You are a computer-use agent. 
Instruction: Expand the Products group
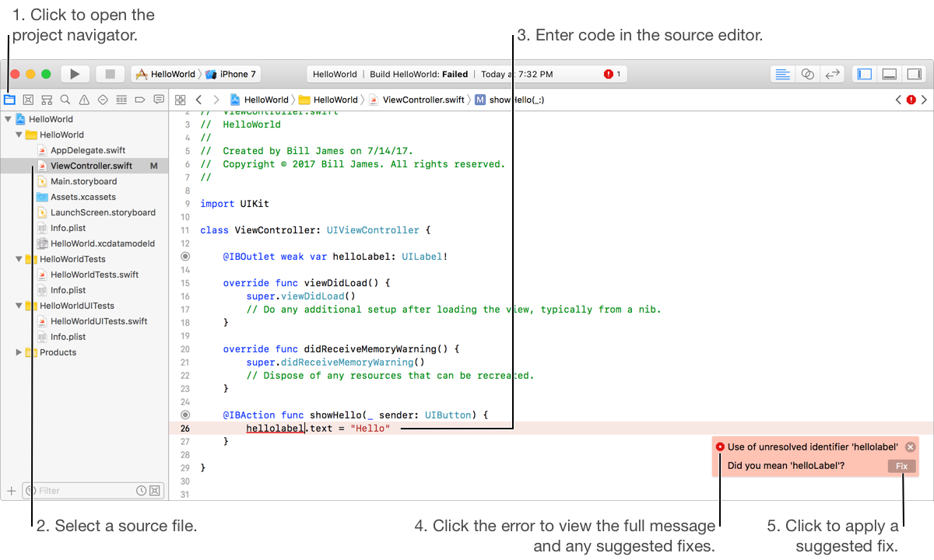click(x=19, y=352)
